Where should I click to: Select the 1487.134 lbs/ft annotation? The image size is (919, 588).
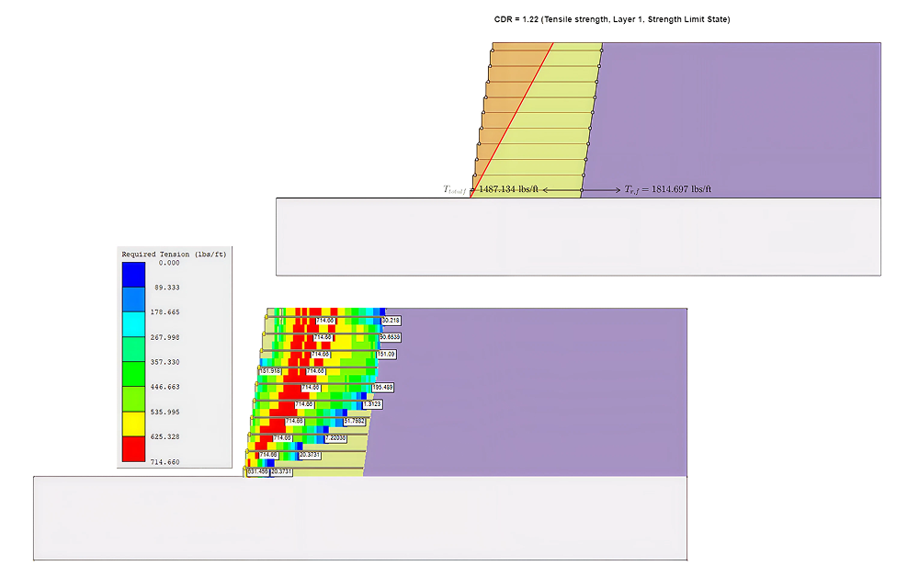click(x=508, y=189)
